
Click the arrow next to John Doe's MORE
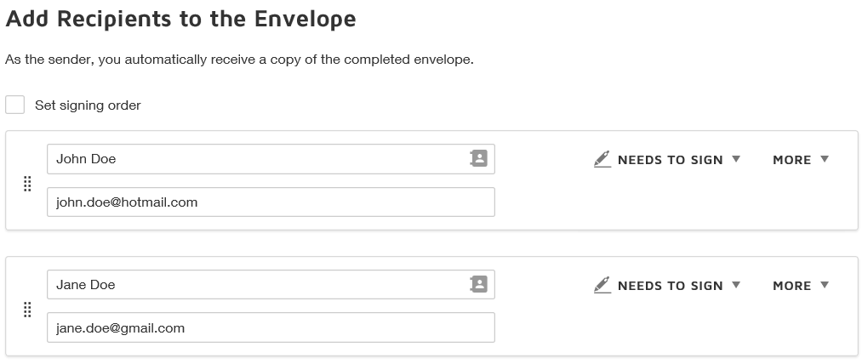pyautogui.click(x=824, y=159)
